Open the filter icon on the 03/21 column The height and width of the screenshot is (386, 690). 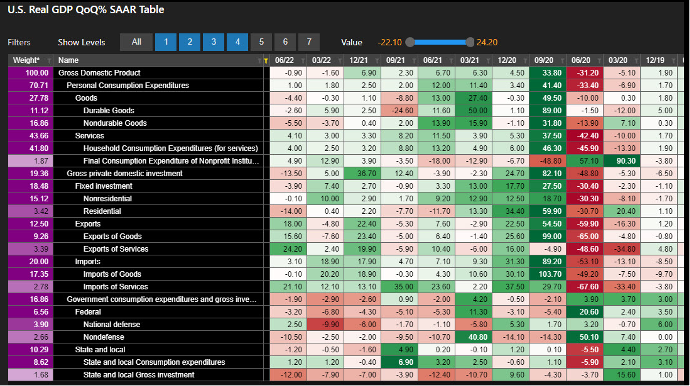(488, 61)
